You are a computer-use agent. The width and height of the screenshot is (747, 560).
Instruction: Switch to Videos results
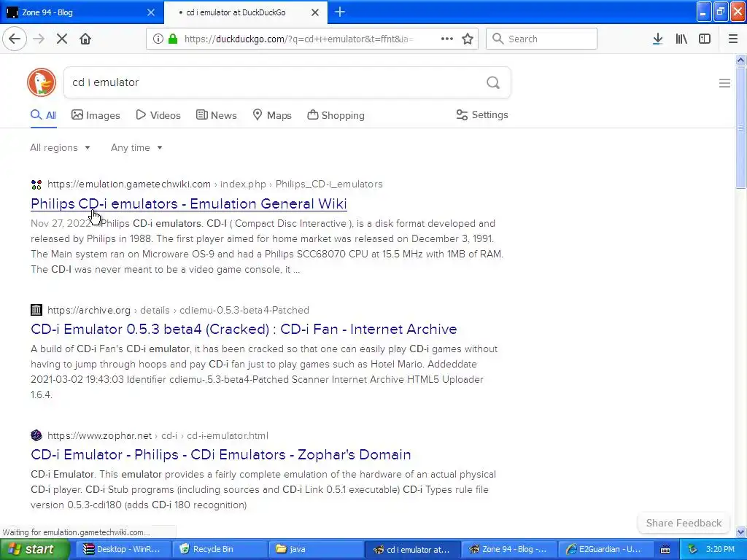(x=158, y=115)
